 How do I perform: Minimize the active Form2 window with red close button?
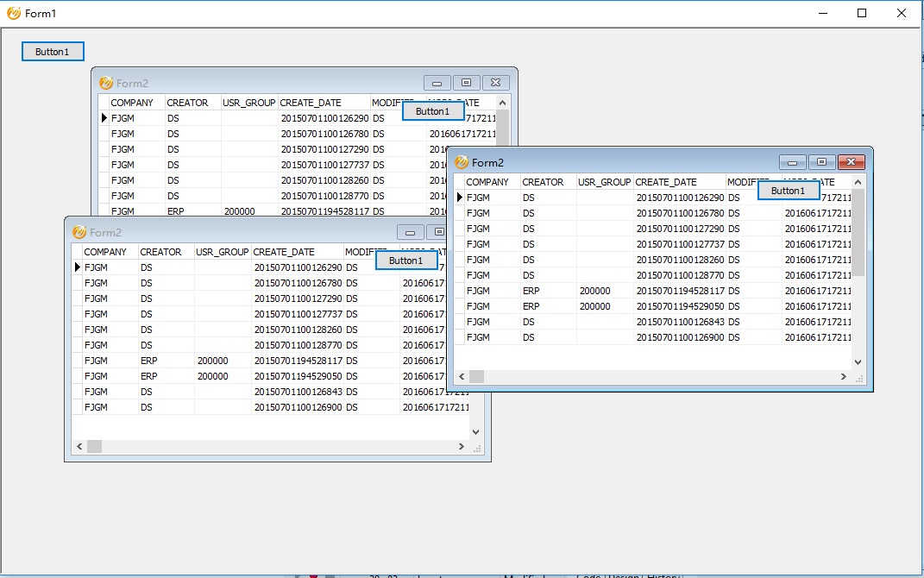[x=792, y=162]
